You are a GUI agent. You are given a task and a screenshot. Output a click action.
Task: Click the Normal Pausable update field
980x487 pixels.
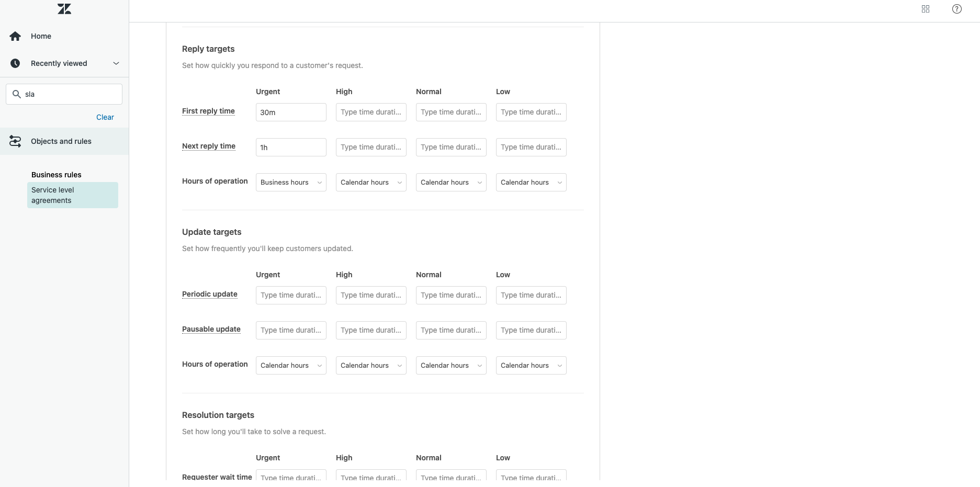[x=451, y=331]
